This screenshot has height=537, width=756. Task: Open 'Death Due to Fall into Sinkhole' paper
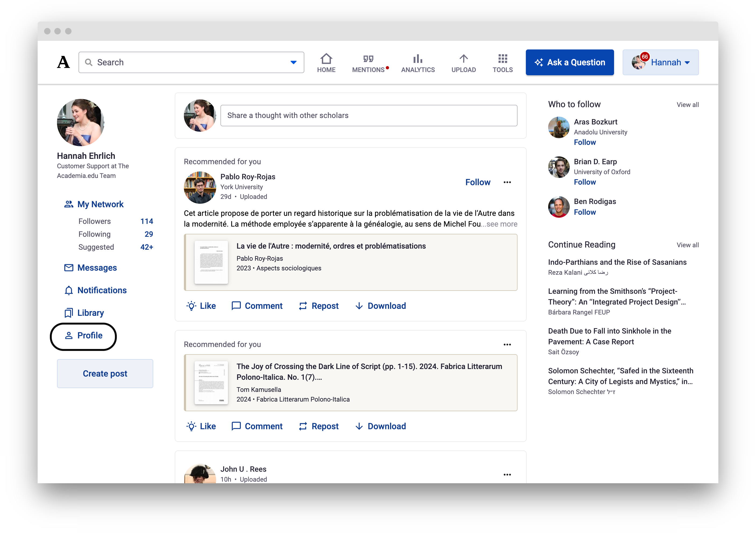coord(609,336)
